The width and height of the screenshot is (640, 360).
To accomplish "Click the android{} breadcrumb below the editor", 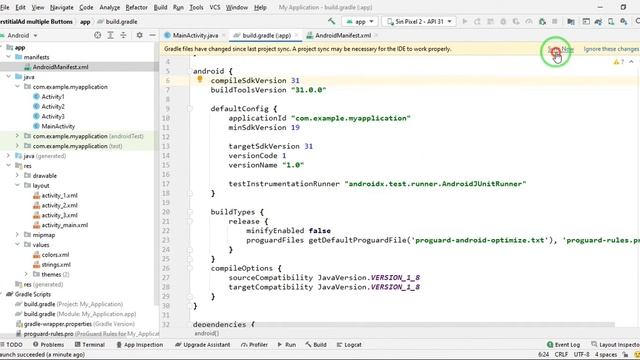I will coord(206,333).
